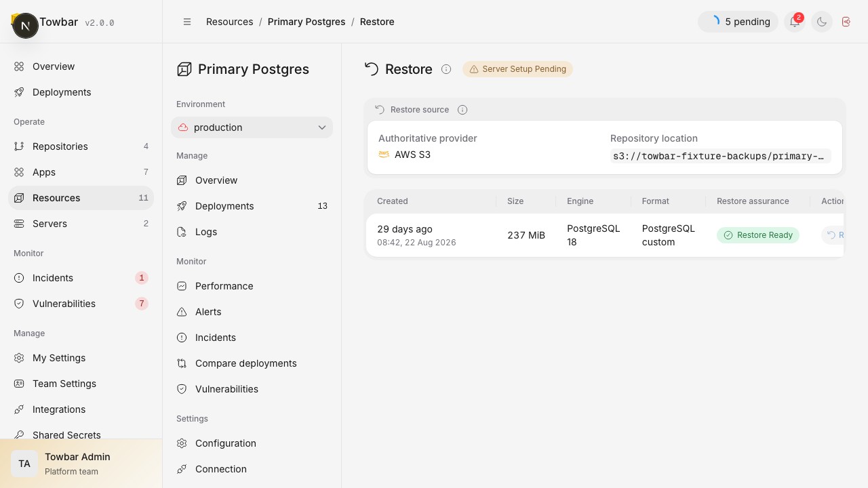
Task: Switch to dark mode moon icon
Action: [x=821, y=22]
